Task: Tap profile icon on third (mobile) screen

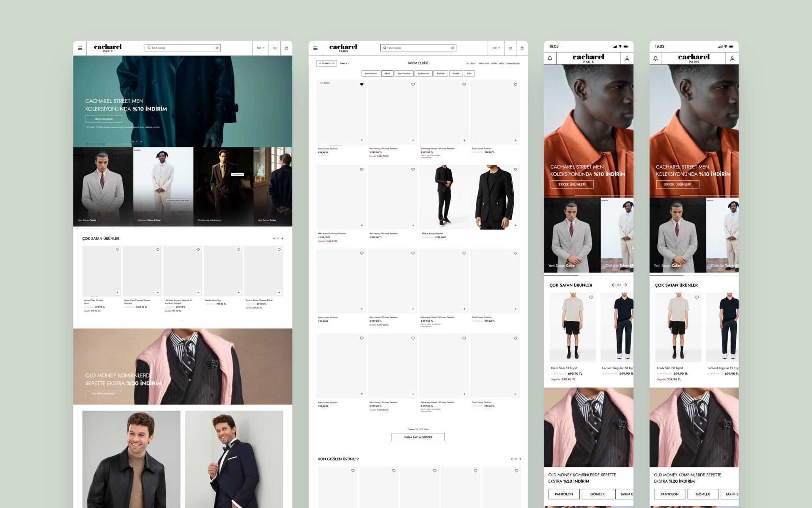Action: [x=627, y=59]
